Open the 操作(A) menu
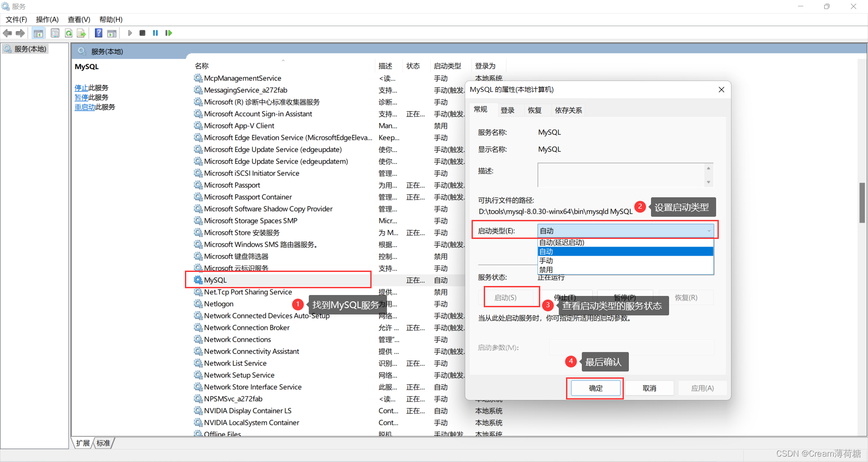Image resolution: width=868 pixels, height=462 pixels. coord(47,19)
